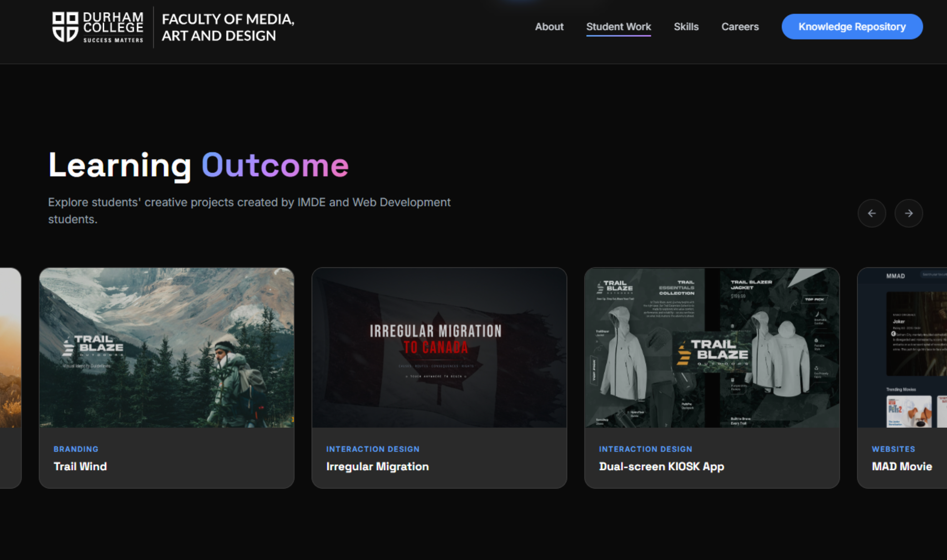Screen dimensions: 947x560
Task: Open the Trail Wind mountain thumbnail
Action: [x=167, y=347]
